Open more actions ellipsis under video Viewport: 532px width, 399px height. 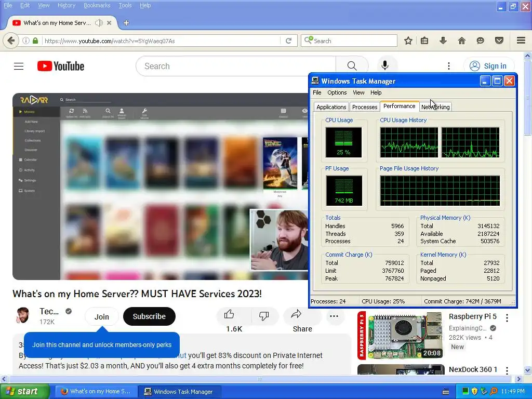(x=334, y=316)
